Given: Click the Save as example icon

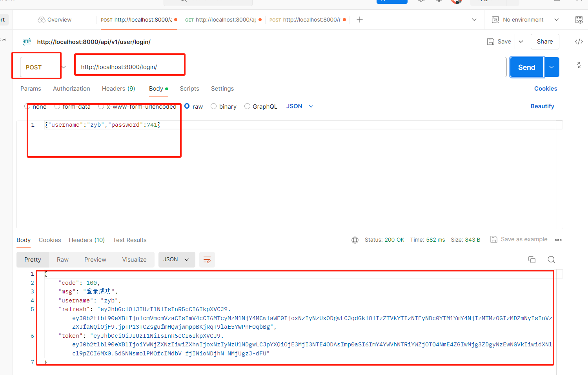Looking at the screenshot, I should (494, 239).
